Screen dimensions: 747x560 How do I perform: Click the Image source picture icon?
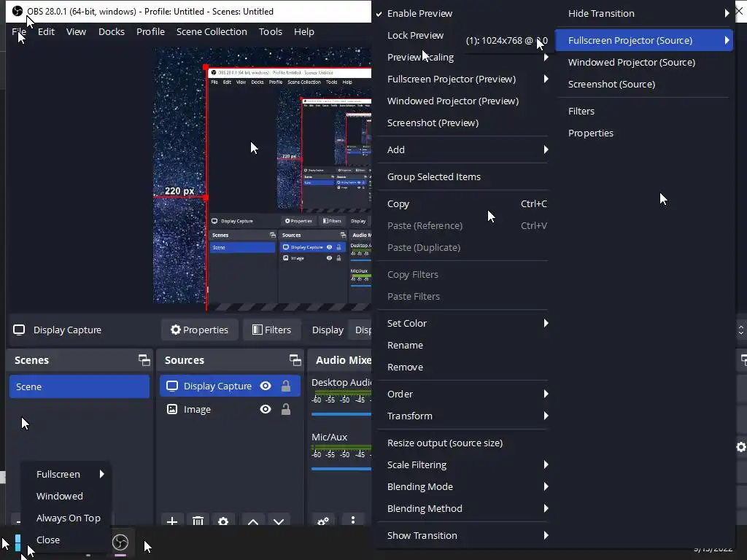click(x=172, y=409)
